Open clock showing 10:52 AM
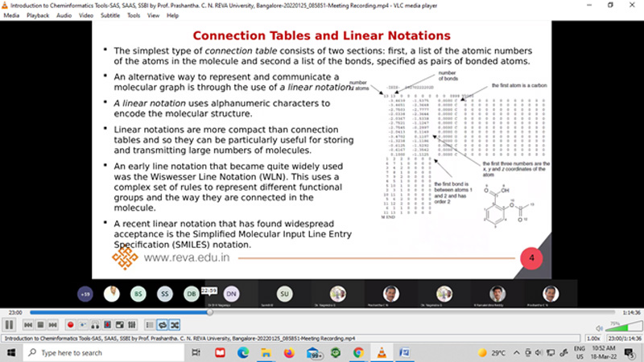Viewport: 644px width, 362px height. (x=603, y=353)
